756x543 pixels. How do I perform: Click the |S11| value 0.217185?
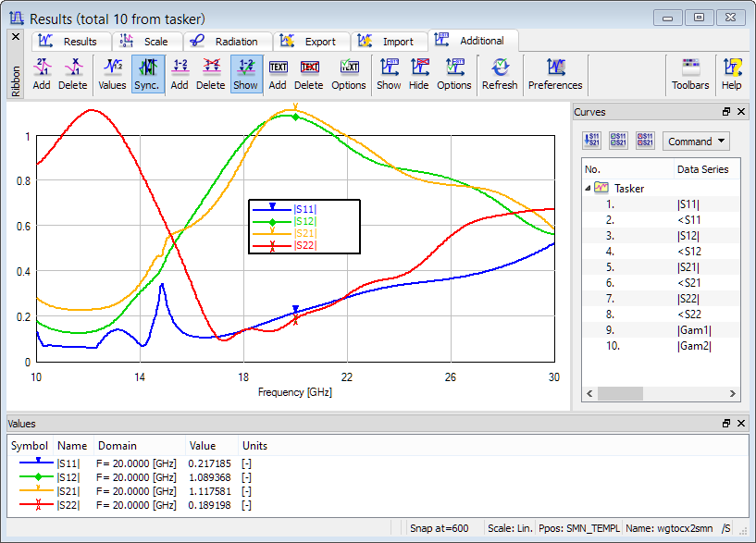point(210,463)
